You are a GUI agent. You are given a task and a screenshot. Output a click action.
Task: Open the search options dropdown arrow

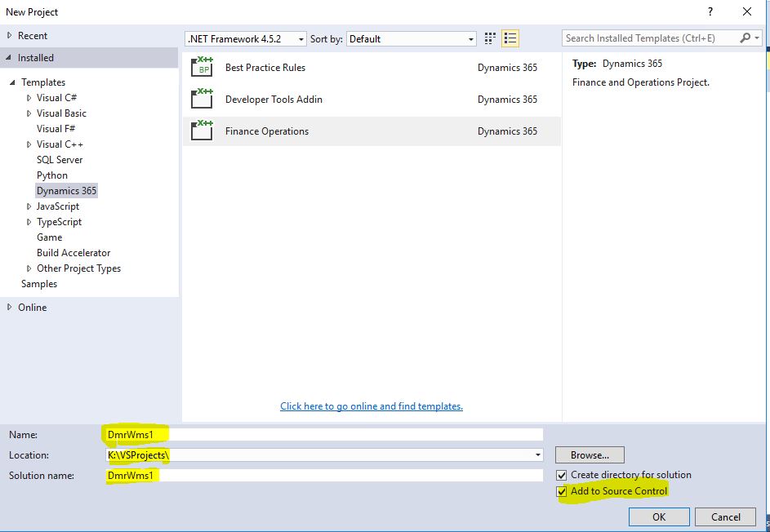757,38
